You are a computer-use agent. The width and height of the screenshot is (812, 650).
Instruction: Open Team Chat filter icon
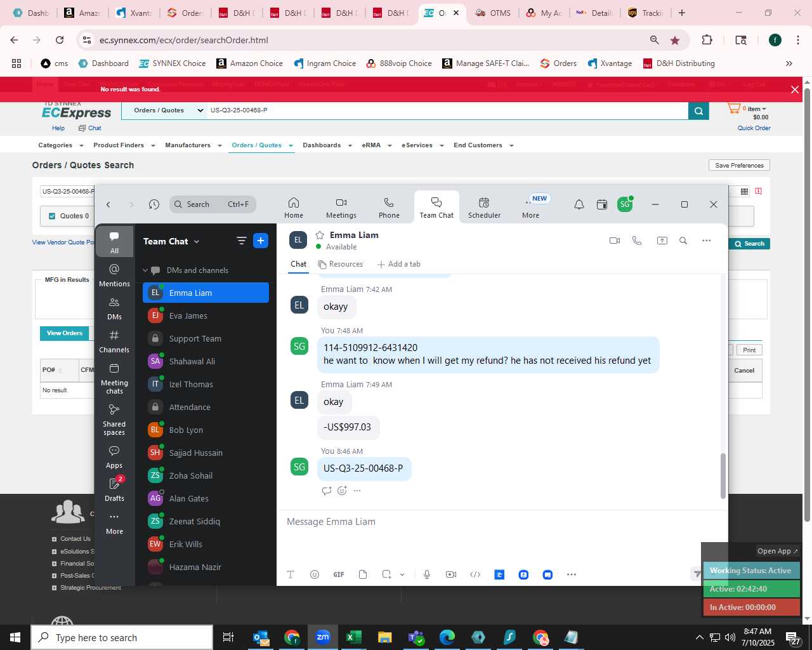(x=241, y=241)
